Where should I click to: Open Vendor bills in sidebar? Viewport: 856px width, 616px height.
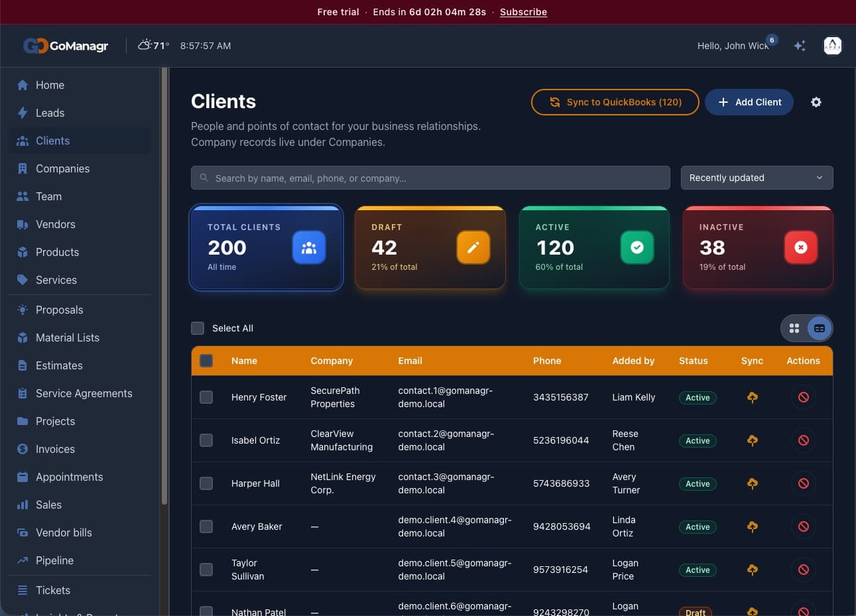[80, 532]
